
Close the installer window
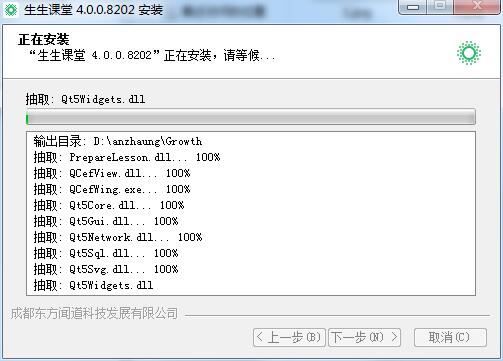pos(477,7)
